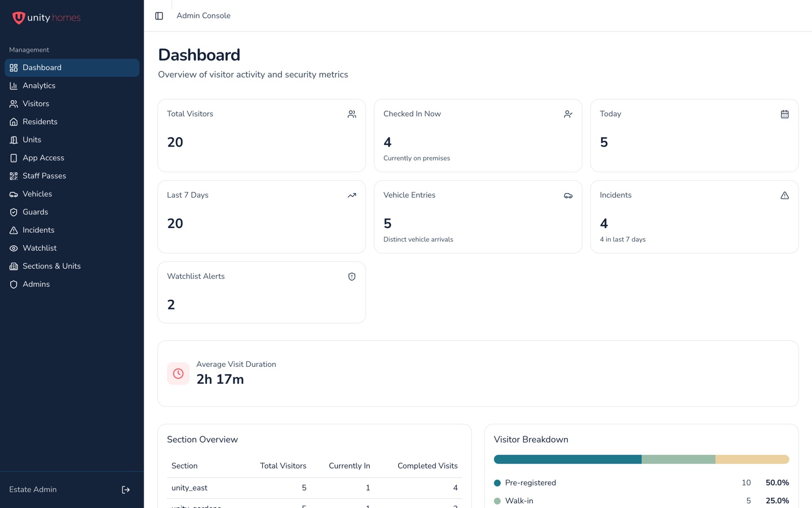Click the Last 7 Days trend icon

tap(352, 195)
